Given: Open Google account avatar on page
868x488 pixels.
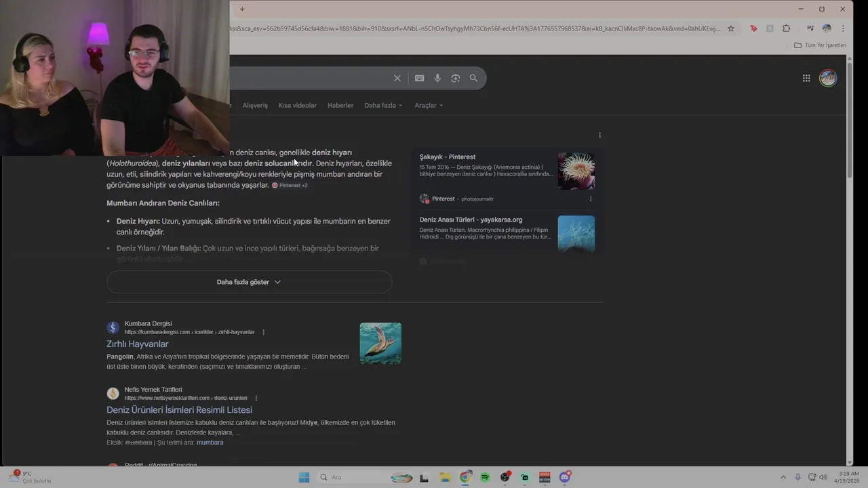Looking at the screenshot, I should 828,78.
